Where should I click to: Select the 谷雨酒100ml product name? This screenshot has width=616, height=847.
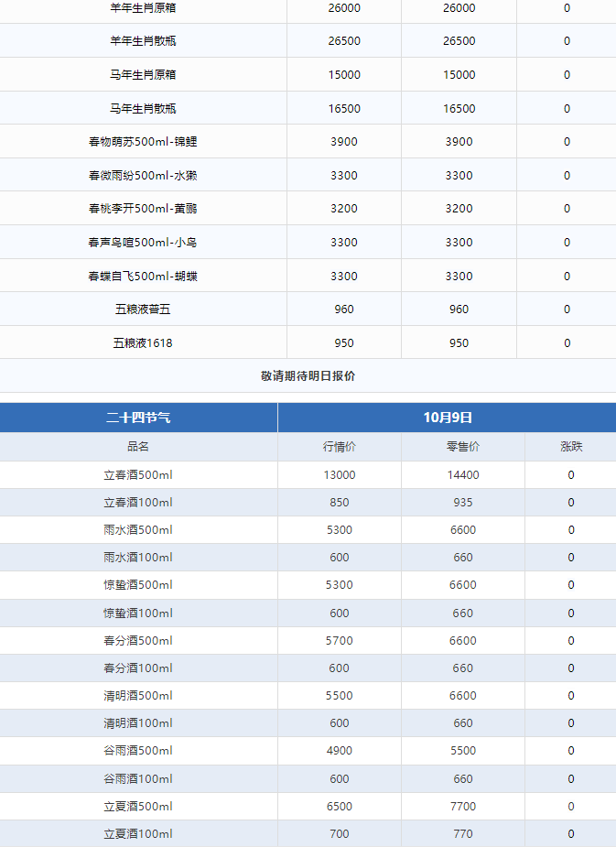point(138,779)
